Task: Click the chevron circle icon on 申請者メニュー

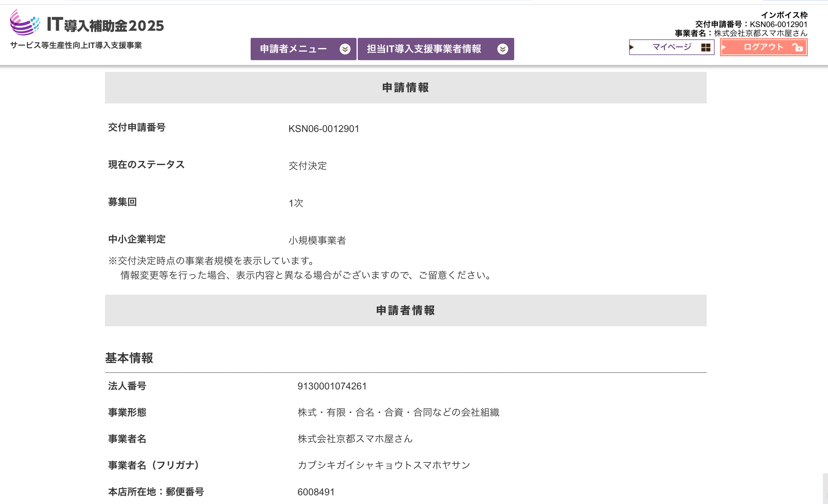Action: click(x=345, y=49)
